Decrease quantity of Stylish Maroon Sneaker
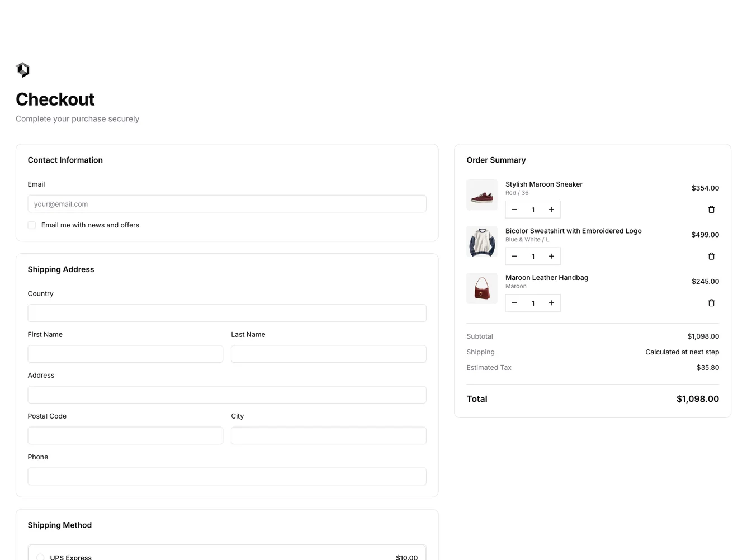The image size is (747, 560). pyautogui.click(x=514, y=210)
